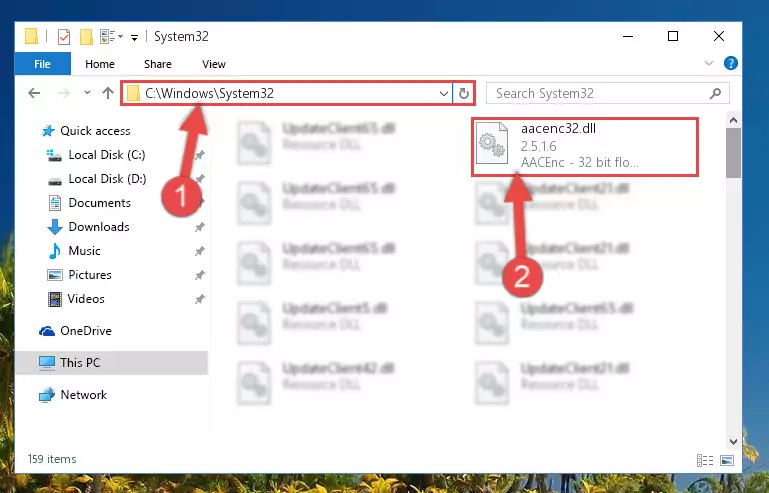
Task: Click the Properties checkmark icon in title bar
Action: click(64, 37)
